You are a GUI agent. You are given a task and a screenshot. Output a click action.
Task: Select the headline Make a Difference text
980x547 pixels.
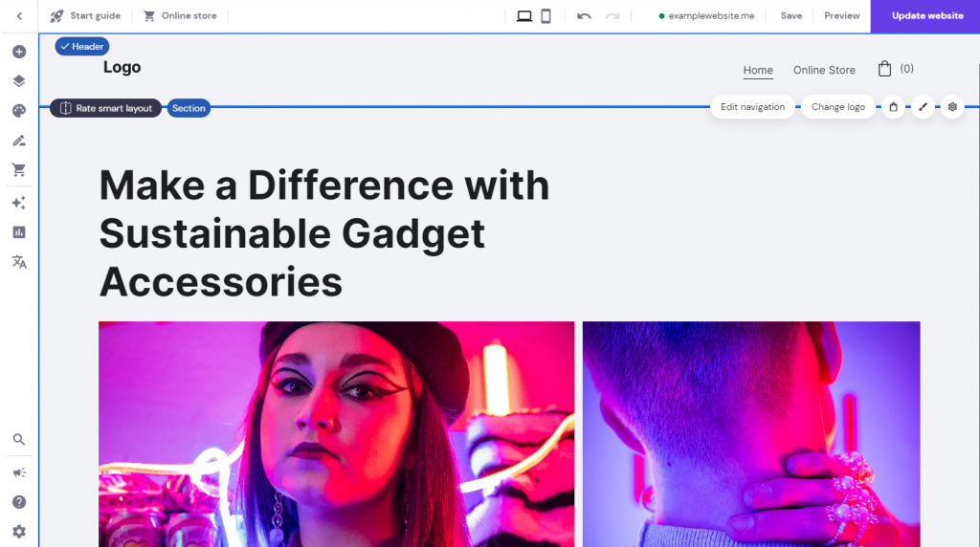pos(324,233)
